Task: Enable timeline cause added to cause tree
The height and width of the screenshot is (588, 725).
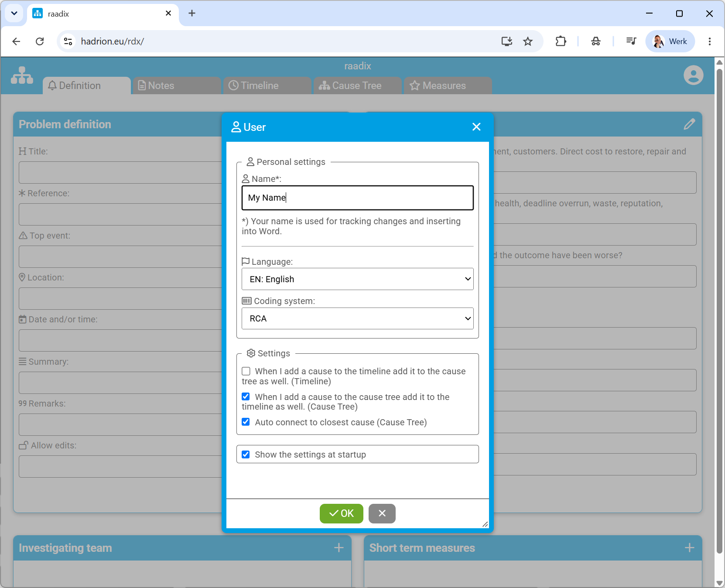Action: tap(246, 371)
